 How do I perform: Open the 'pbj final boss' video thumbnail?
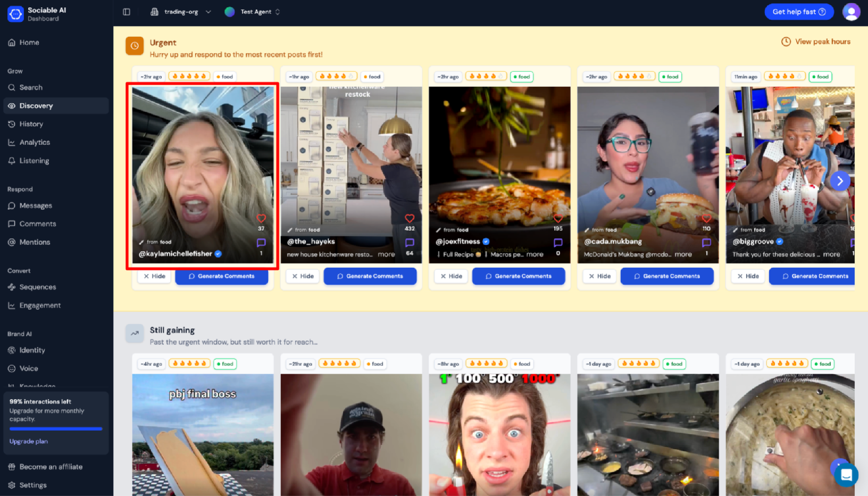[203, 435]
